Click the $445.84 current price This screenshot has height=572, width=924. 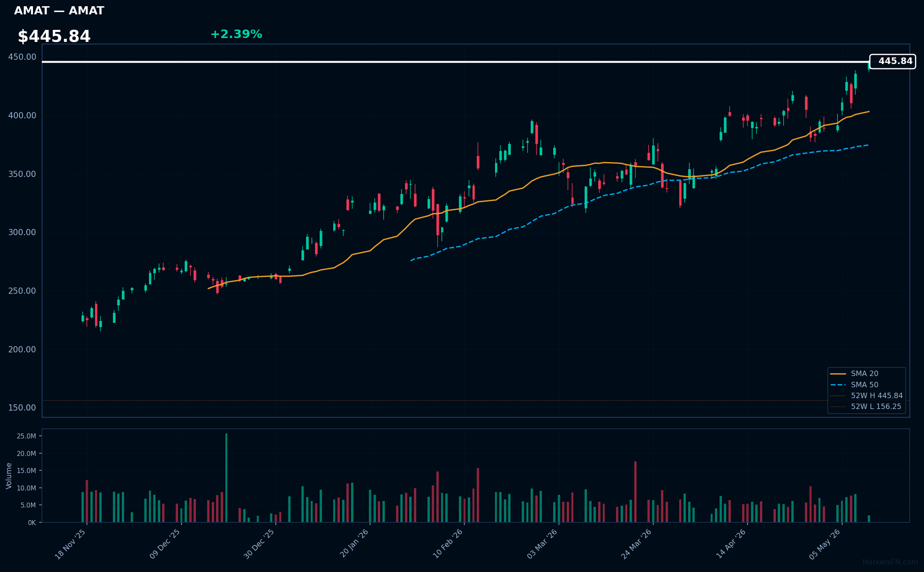(54, 36)
